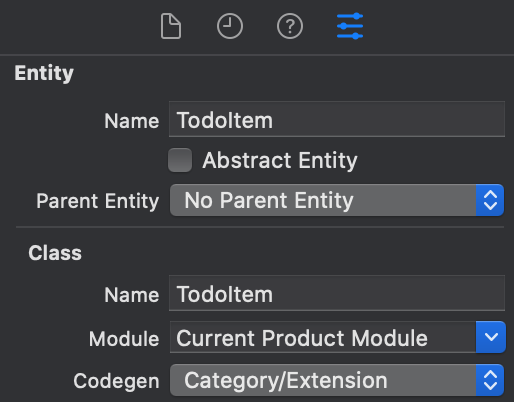The height and width of the screenshot is (402, 514).
Task: Click the "Abstract Entity" checkbox label text
Action: (x=280, y=161)
